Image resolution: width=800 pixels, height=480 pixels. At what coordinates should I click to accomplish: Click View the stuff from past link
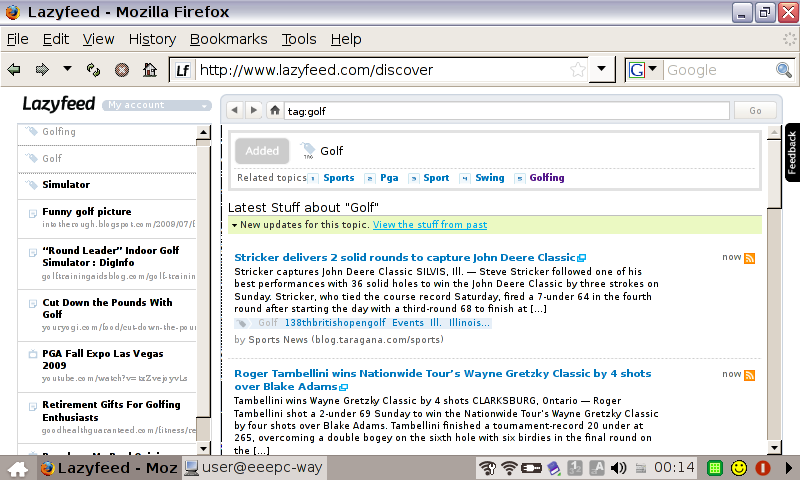430,224
